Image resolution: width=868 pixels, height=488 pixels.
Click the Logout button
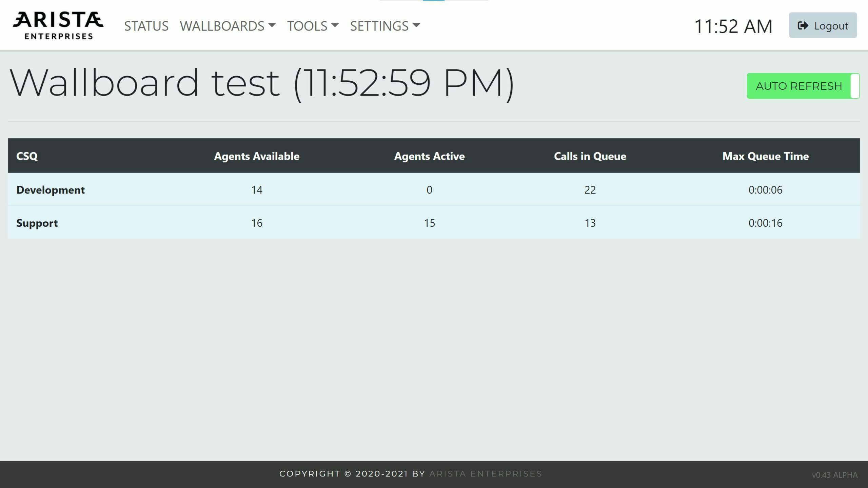pyautogui.click(x=823, y=25)
